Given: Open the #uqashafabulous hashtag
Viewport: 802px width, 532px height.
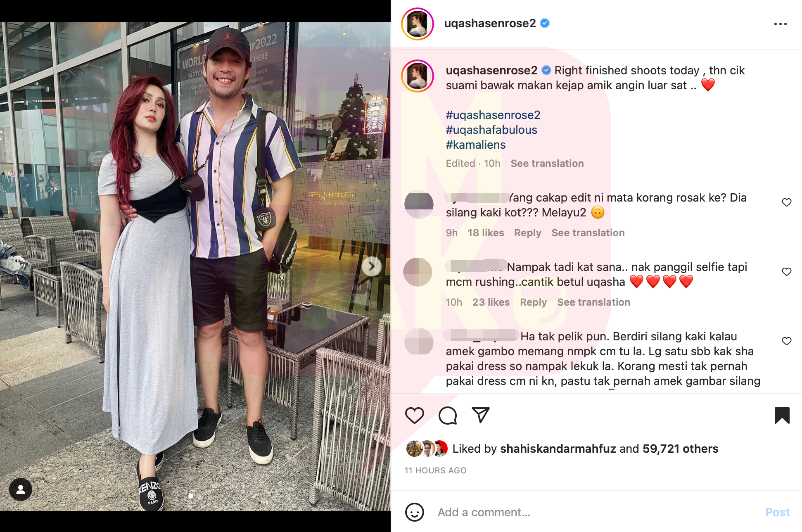Looking at the screenshot, I should click(491, 130).
